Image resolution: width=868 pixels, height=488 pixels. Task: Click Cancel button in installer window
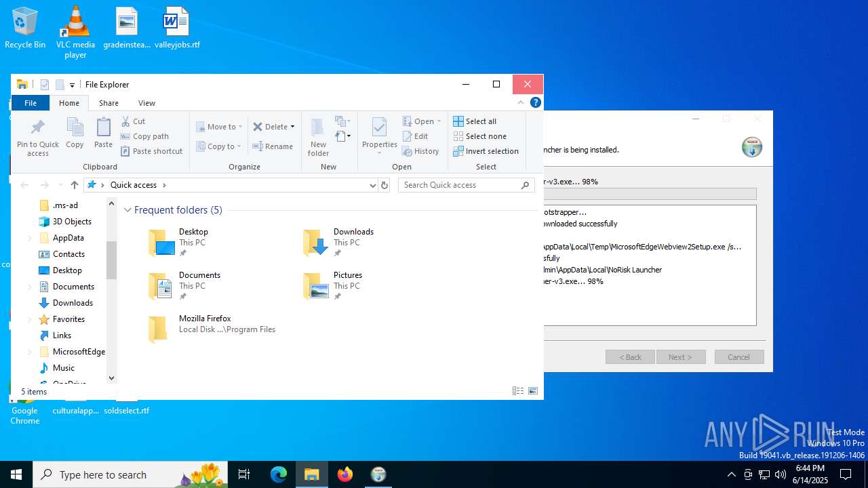[739, 357]
